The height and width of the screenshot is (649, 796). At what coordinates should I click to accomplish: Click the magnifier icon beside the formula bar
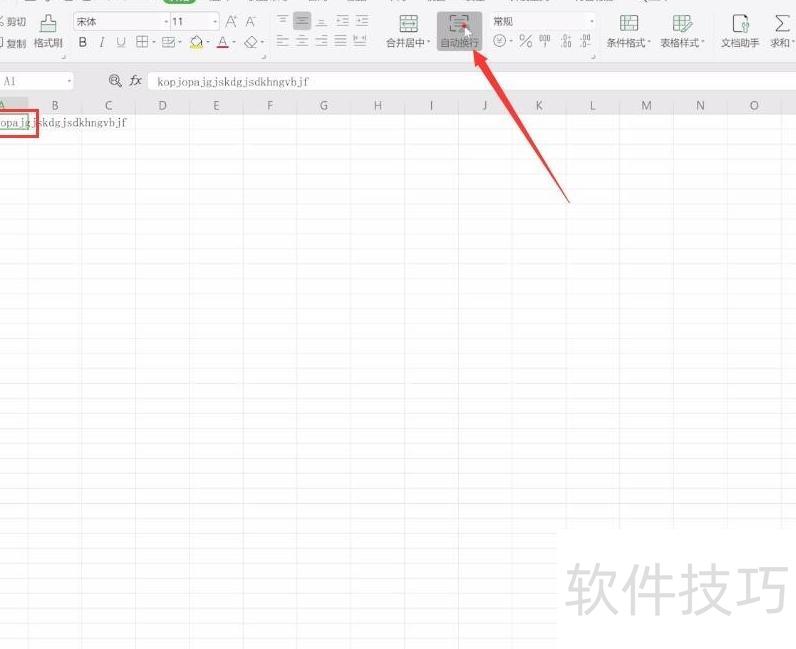[x=115, y=80]
